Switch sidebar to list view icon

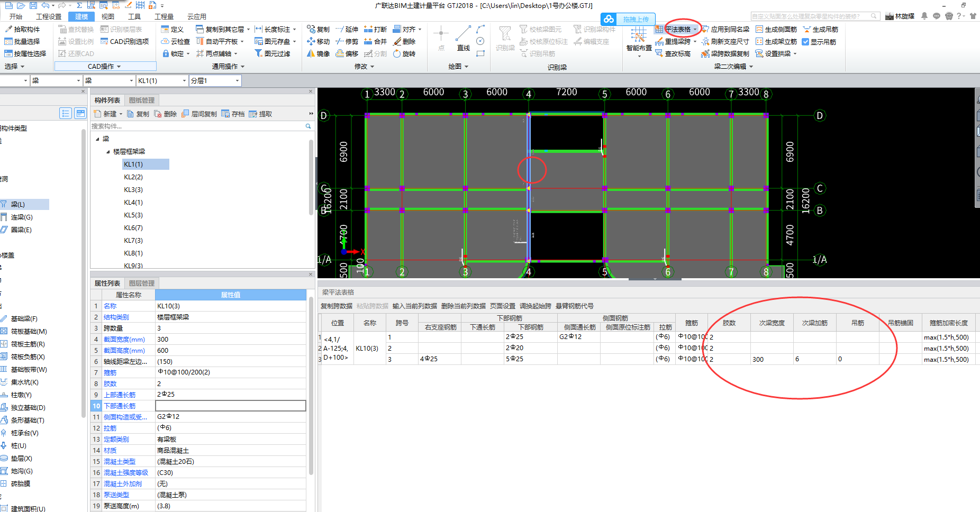click(66, 113)
